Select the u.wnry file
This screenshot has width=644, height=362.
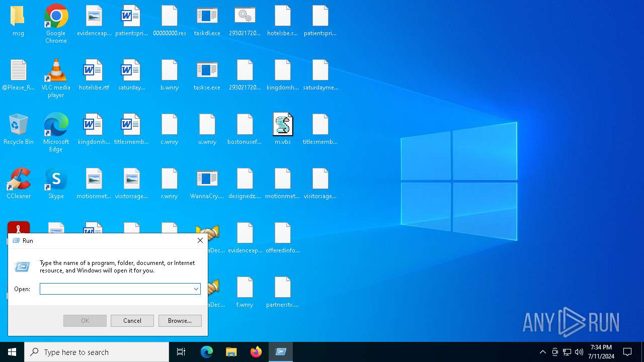coord(207,129)
